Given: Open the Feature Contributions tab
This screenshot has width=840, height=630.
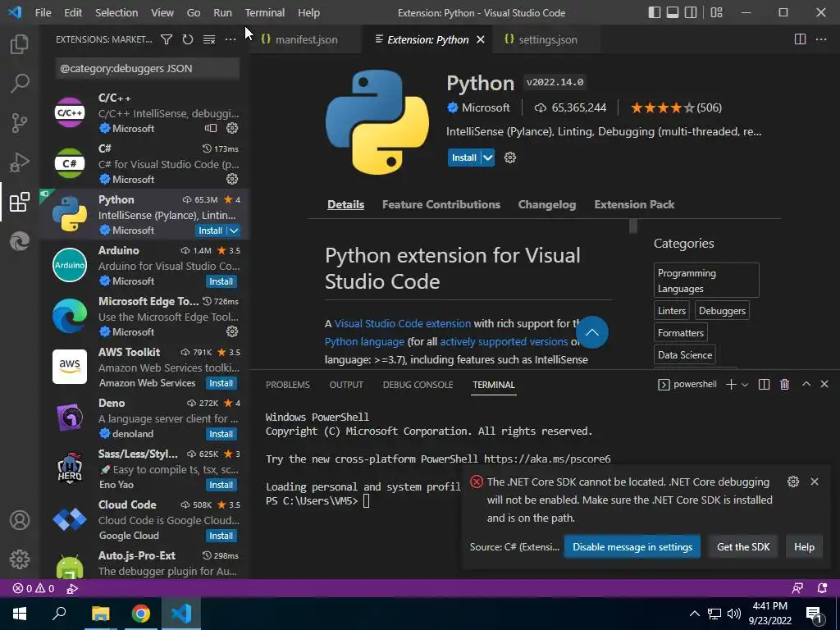Looking at the screenshot, I should (441, 204).
